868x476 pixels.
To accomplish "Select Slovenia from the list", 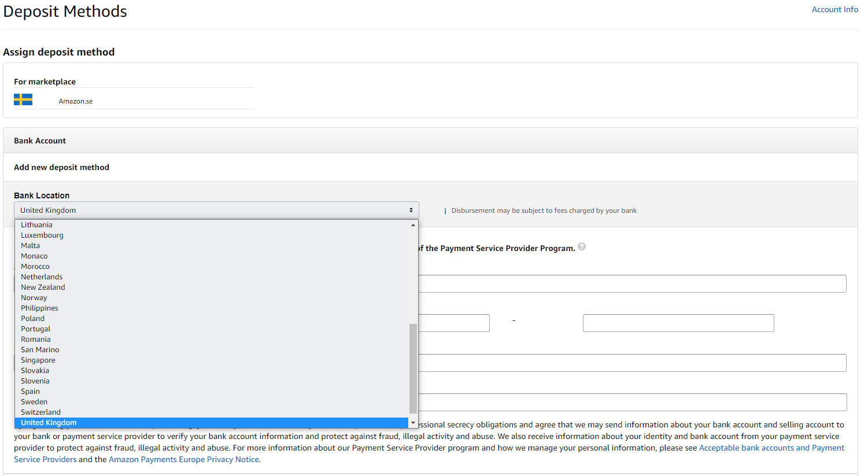I will 212,381.
